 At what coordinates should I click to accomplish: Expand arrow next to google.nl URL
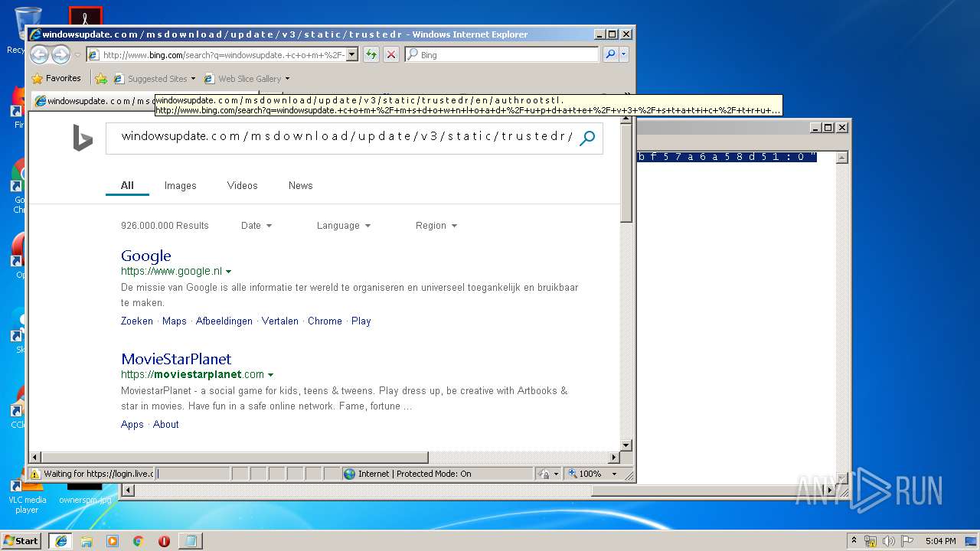click(x=228, y=272)
